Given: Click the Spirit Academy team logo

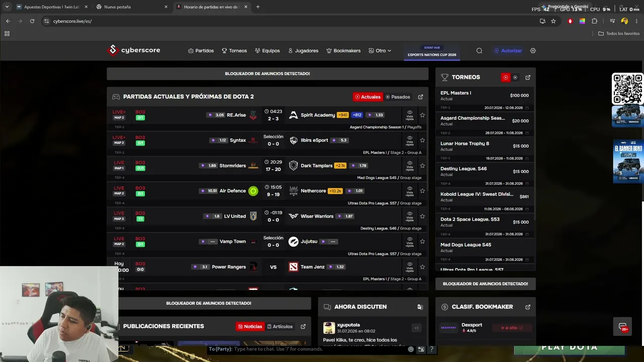Looking at the screenshot, I should pyautogui.click(x=293, y=115).
